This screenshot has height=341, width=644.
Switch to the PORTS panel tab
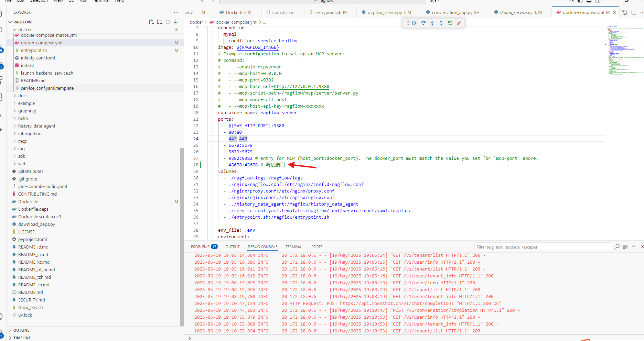(x=316, y=246)
